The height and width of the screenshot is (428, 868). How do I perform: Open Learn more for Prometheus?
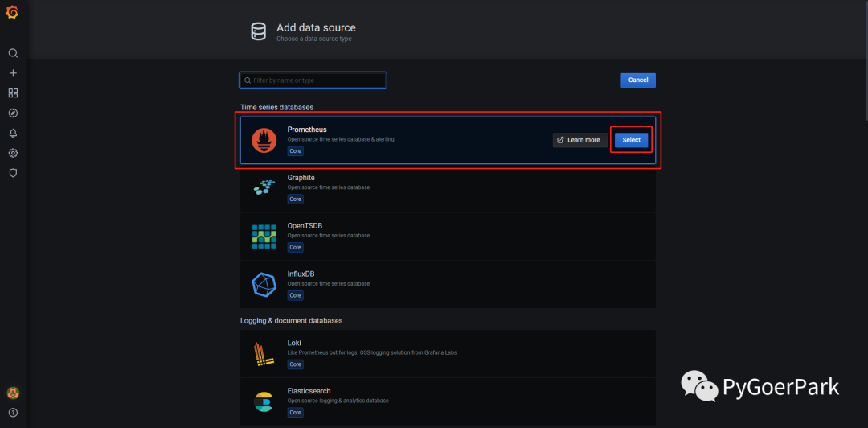point(579,140)
